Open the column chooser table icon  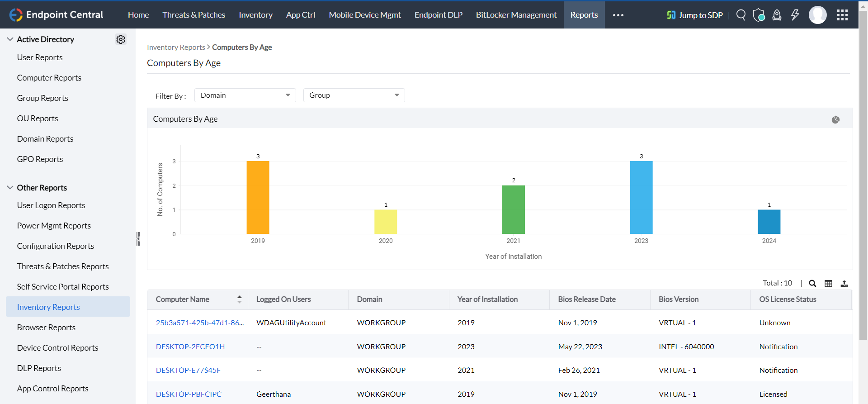coord(828,284)
